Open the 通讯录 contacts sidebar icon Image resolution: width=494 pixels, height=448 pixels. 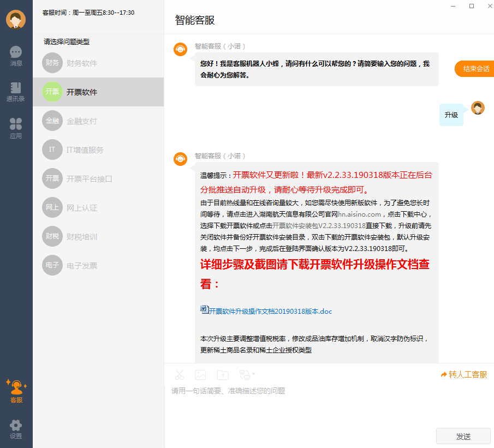coord(16,92)
